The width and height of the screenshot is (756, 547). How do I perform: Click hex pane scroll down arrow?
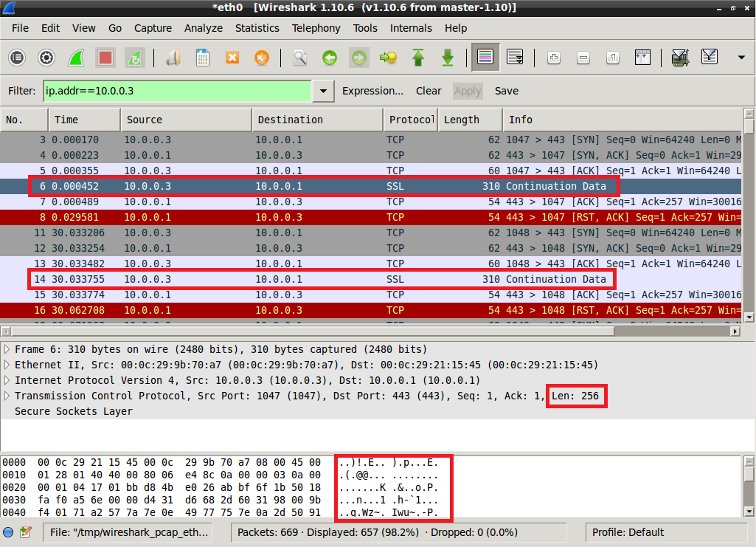click(749, 512)
